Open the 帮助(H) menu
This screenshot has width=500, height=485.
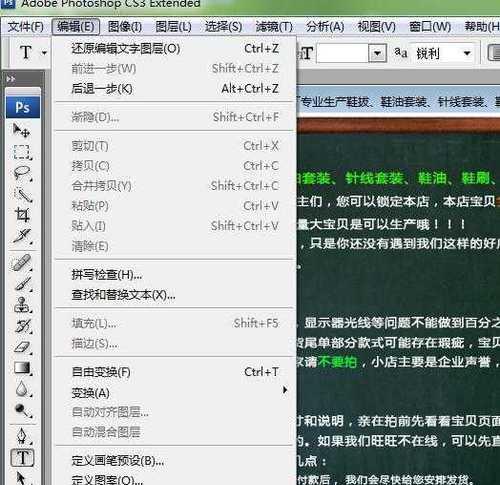coord(482,27)
